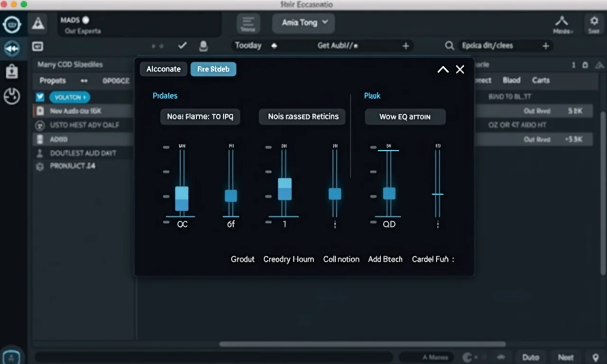Select the Fre Stdeb tab
607x364 pixels.
[213, 69]
